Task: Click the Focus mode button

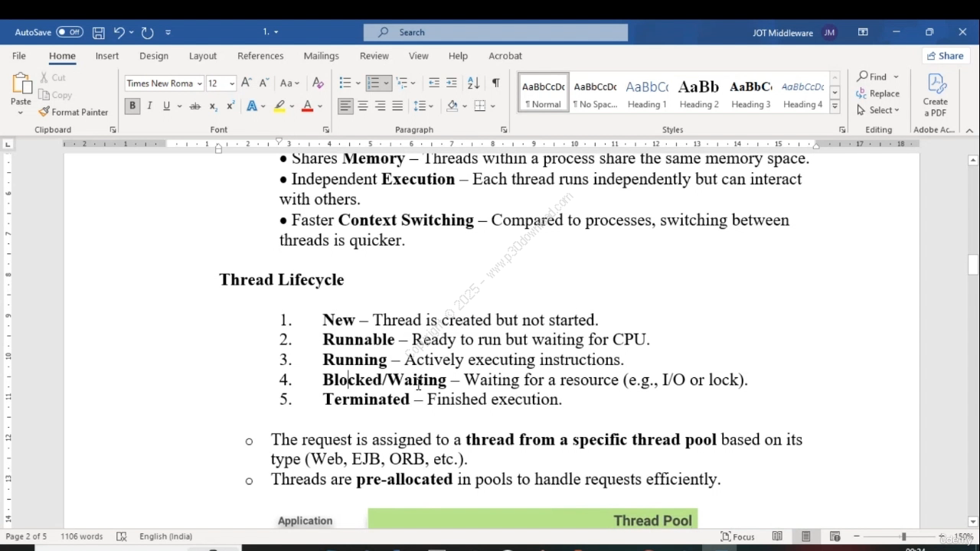Action: 737,536
